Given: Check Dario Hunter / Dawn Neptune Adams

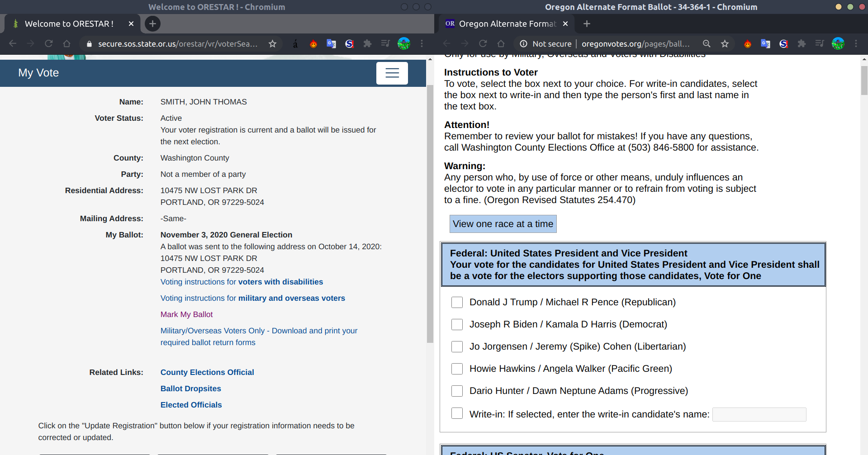Looking at the screenshot, I should pos(457,391).
